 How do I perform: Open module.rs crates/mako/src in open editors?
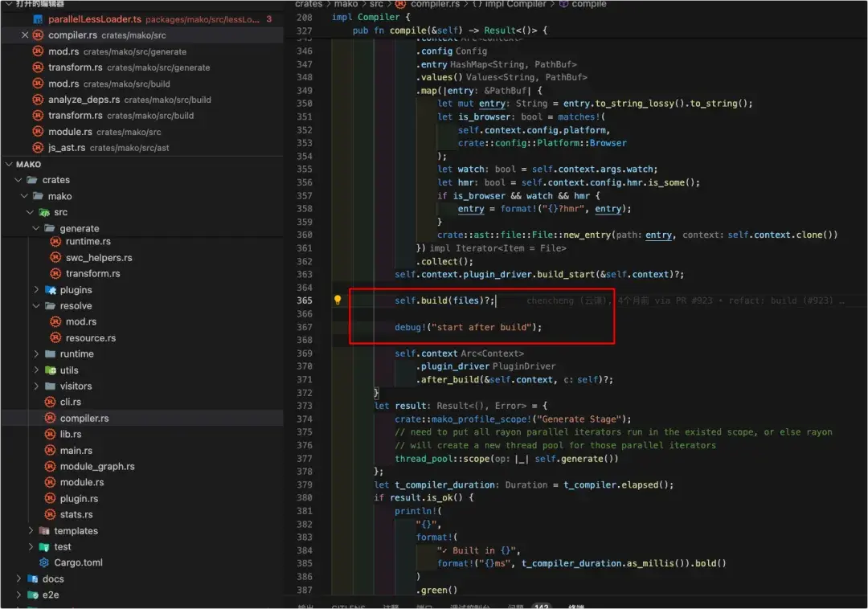pos(142,132)
